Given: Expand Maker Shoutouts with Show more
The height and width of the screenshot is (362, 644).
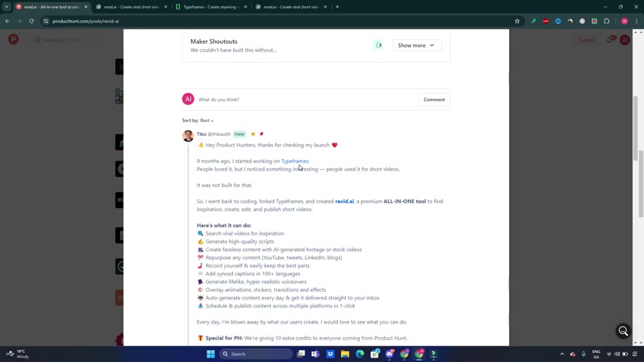Looking at the screenshot, I should [x=416, y=45].
